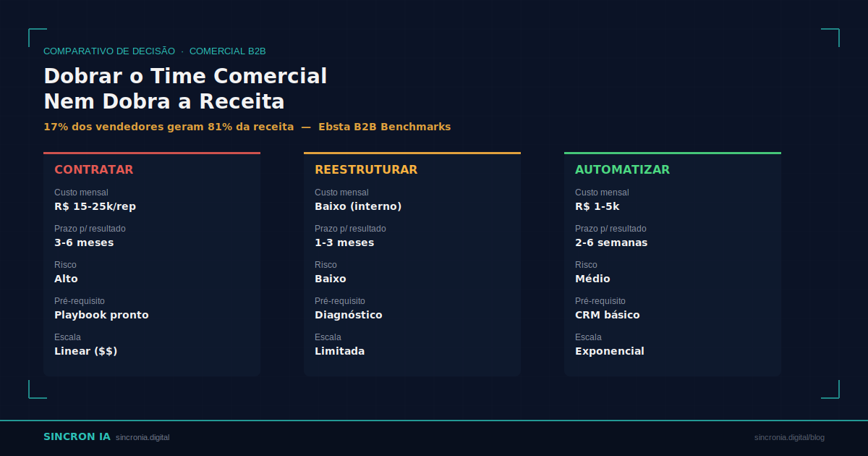Click the 2-6 semanas timeframe value
Image resolution: width=868 pixels, height=456 pixels.
(611, 242)
